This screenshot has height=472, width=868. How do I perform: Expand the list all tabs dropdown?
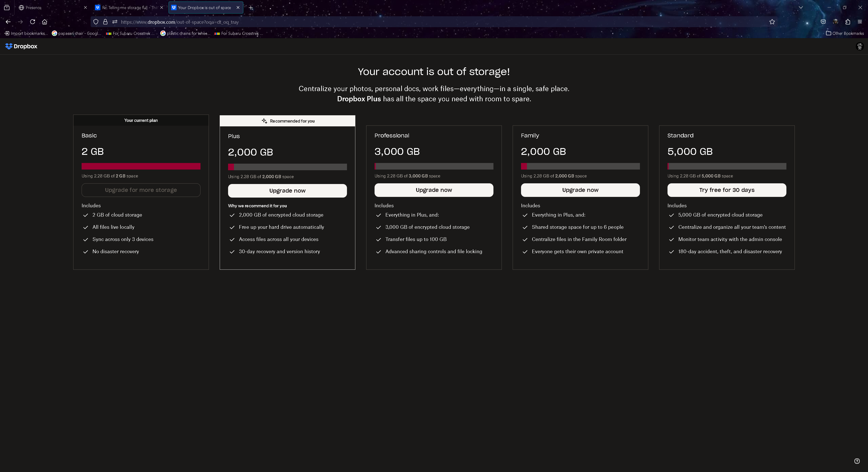coord(801,7)
